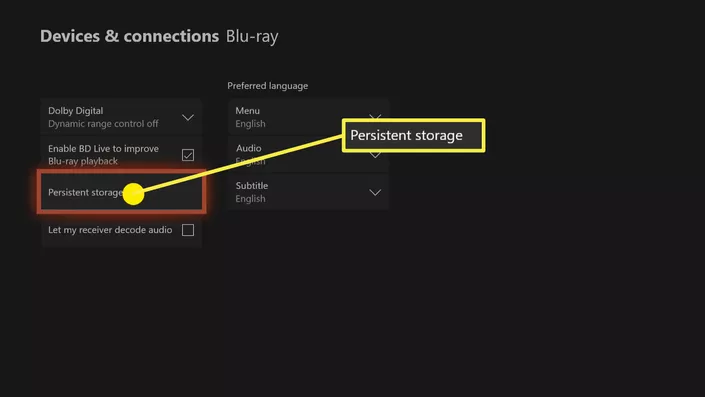Image resolution: width=705 pixels, height=397 pixels.
Task: Open the Audio language dropdown
Action: point(308,154)
